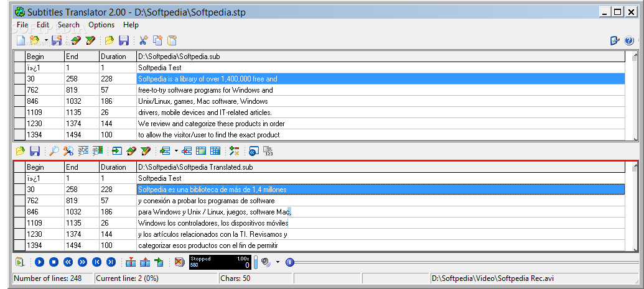Click the Insert line icon with green plus

point(165,151)
